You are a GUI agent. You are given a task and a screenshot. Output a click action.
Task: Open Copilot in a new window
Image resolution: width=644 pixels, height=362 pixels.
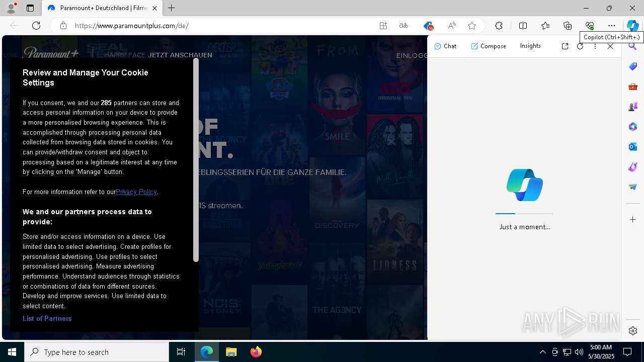tap(565, 46)
